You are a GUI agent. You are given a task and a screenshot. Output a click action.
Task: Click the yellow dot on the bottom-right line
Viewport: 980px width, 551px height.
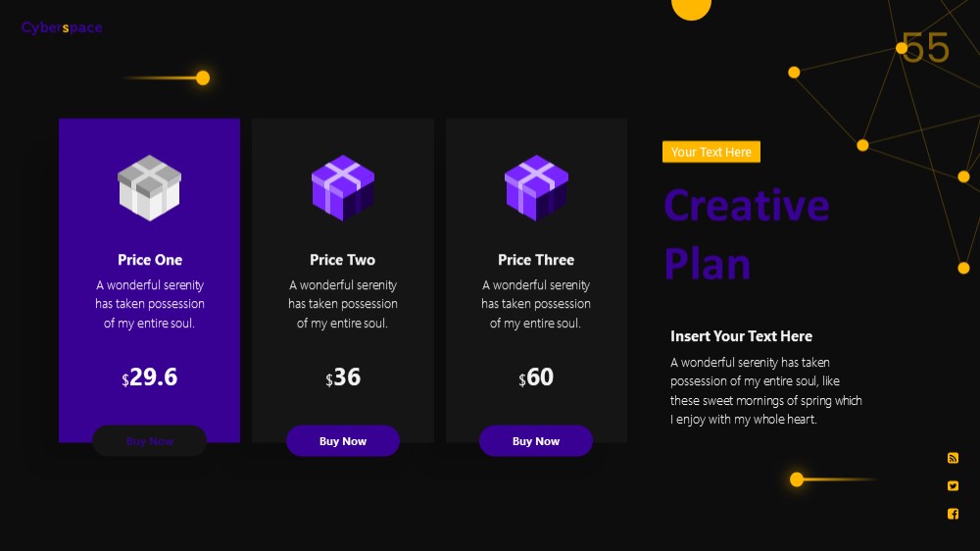click(796, 479)
